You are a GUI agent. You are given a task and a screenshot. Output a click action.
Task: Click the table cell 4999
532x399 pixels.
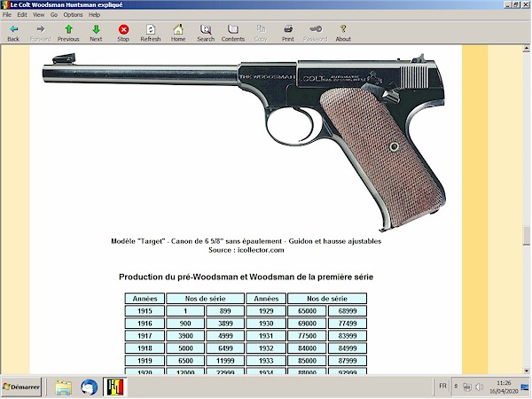click(225, 335)
